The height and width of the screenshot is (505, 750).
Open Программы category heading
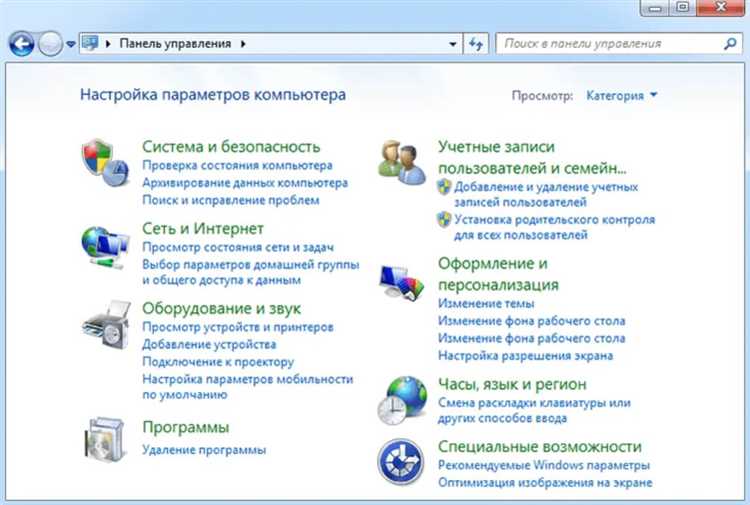[x=186, y=427]
